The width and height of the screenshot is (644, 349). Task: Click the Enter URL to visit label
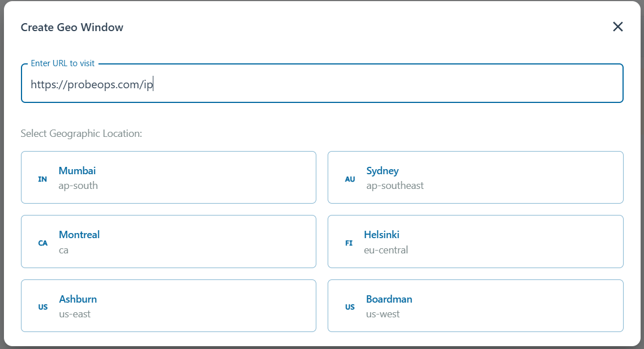point(62,63)
